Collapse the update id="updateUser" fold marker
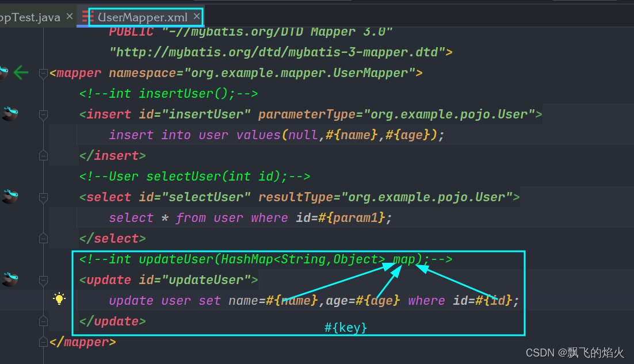 tap(43, 280)
